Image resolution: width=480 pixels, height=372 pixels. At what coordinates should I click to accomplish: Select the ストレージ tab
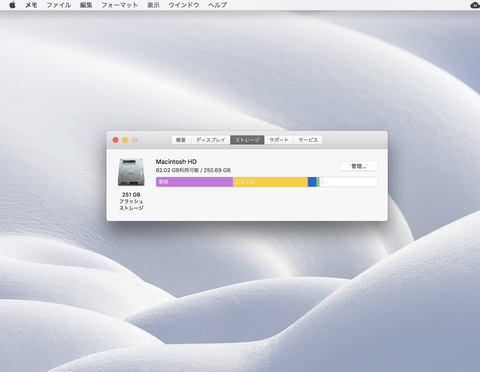point(247,140)
